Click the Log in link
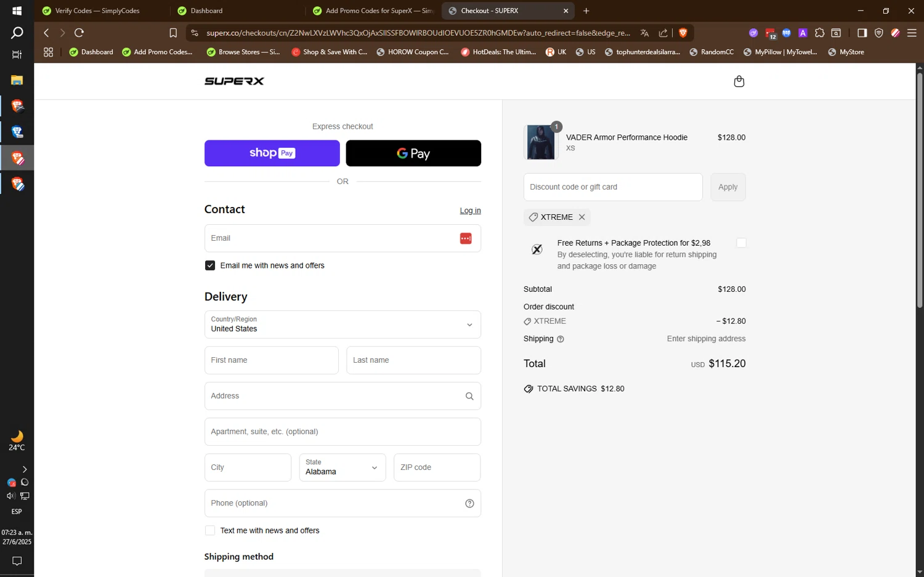The image size is (924, 577). tap(470, 211)
